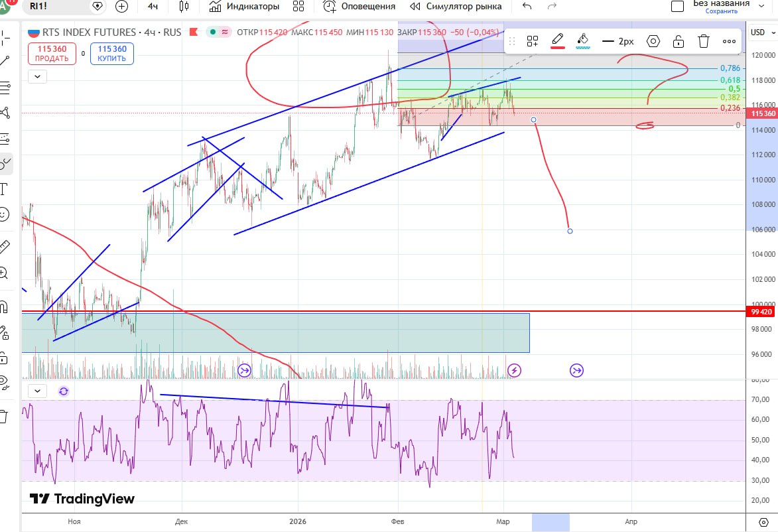Delete the selected drawing with trash icon
The width and height of the screenshot is (778, 532).
[x=704, y=41]
